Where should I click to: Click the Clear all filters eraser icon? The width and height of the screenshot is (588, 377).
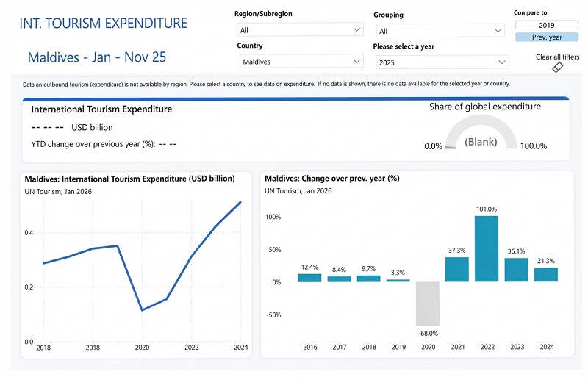point(556,68)
